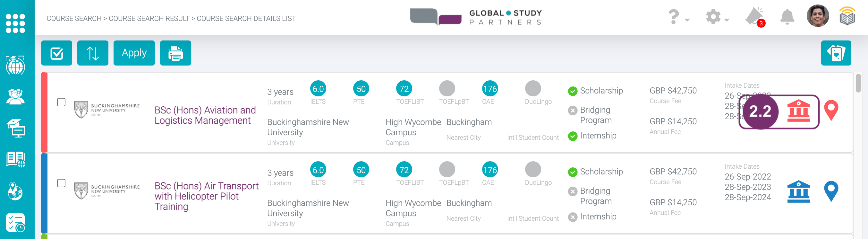Click the vertical scrollbar of results list
The width and height of the screenshot is (868, 239).
(x=858, y=84)
